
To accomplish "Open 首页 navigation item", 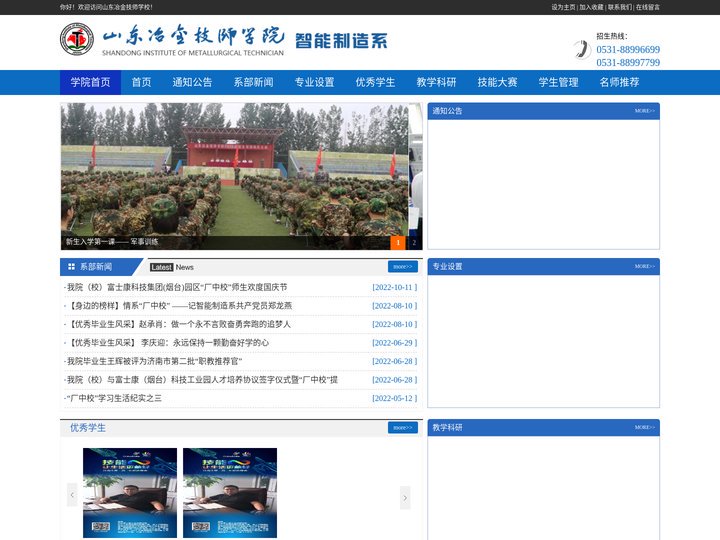I will point(141,82).
